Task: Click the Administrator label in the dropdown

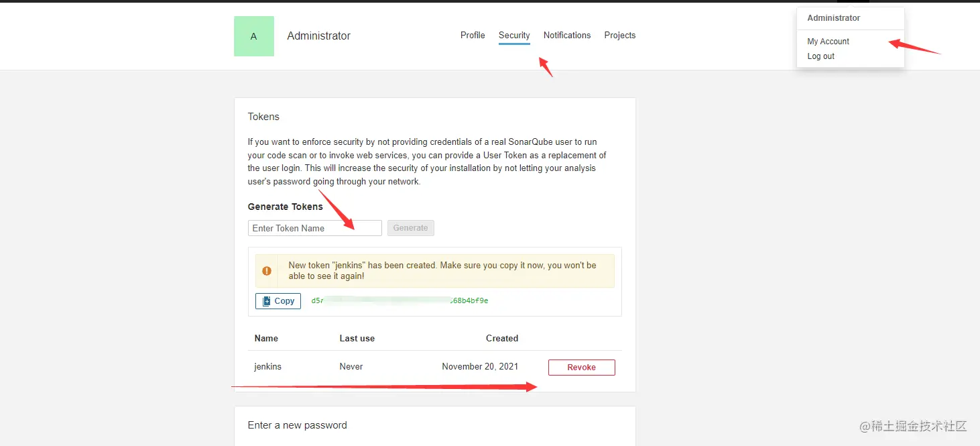Action: (x=834, y=18)
